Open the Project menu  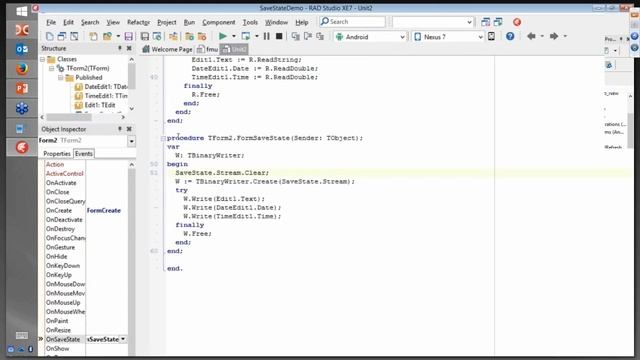[x=167, y=22]
